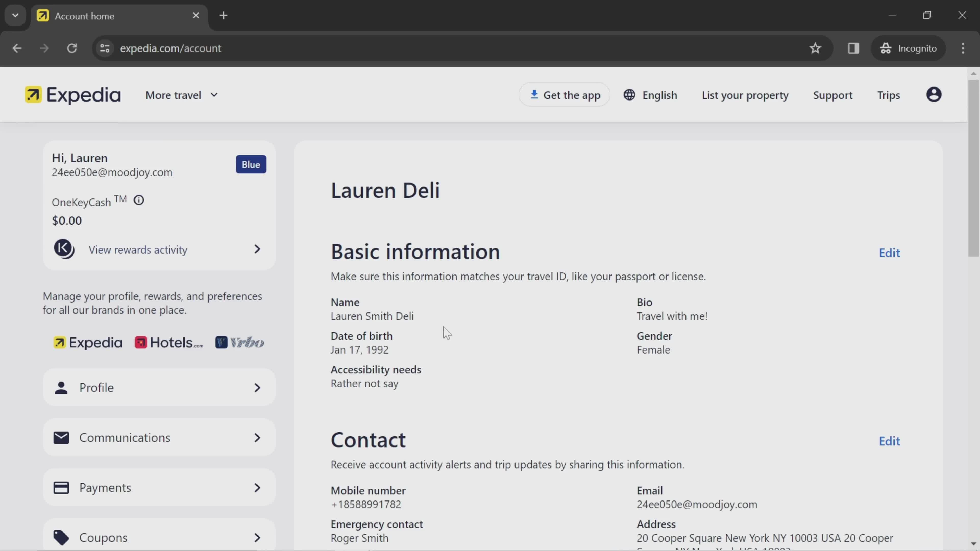Click View rewards activity link
Image resolution: width=980 pixels, height=551 pixels.
coord(138,250)
